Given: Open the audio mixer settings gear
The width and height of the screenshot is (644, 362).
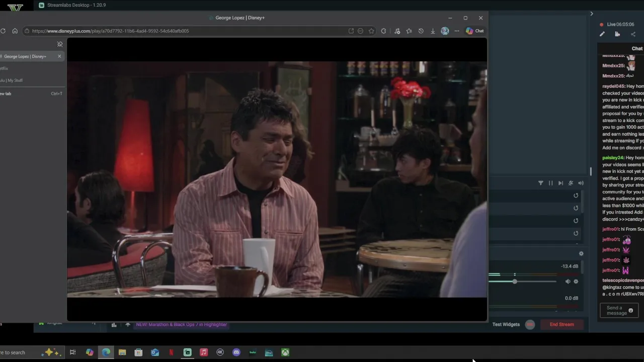Looking at the screenshot, I should pos(581,254).
